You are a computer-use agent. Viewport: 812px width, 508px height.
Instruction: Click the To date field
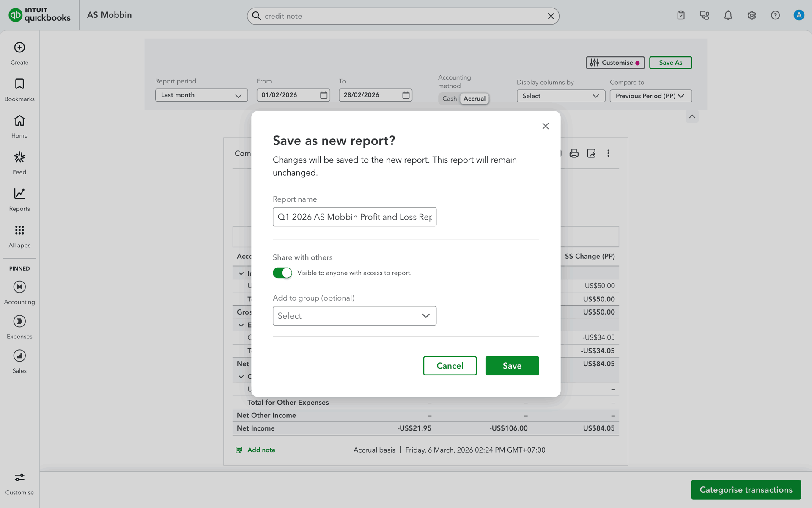[x=375, y=95]
